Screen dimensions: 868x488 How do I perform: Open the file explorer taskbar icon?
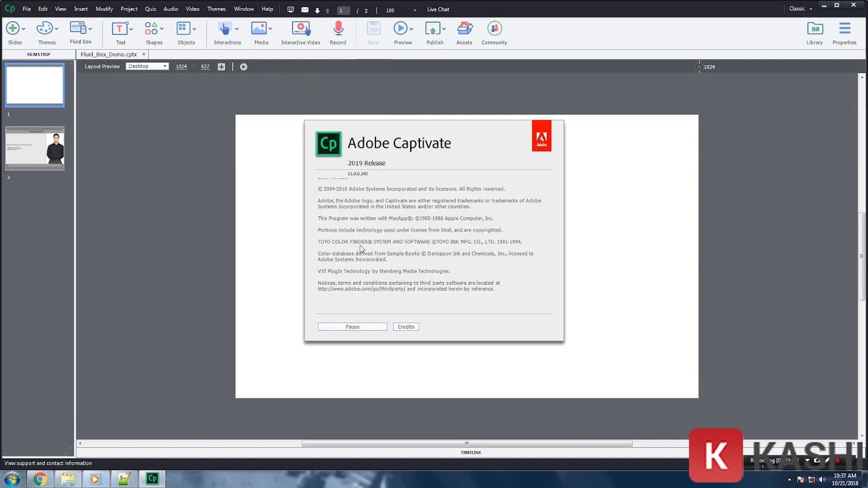(68, 479)
